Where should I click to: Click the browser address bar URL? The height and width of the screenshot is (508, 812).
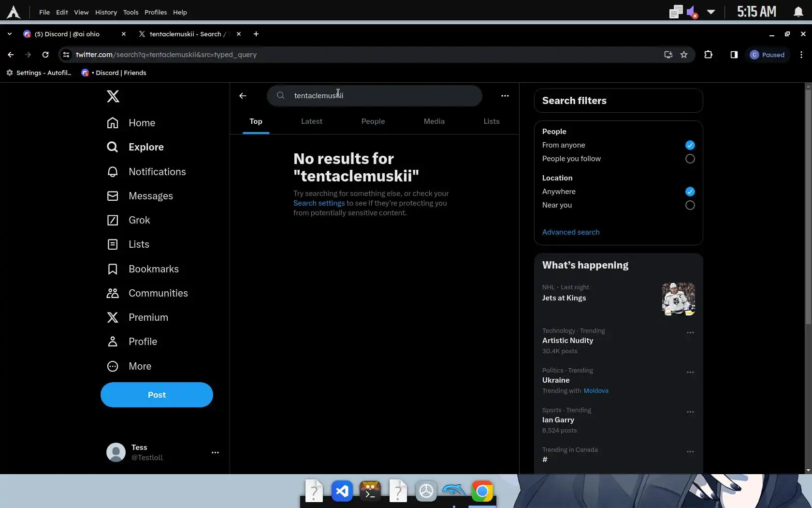pos(166,55)
